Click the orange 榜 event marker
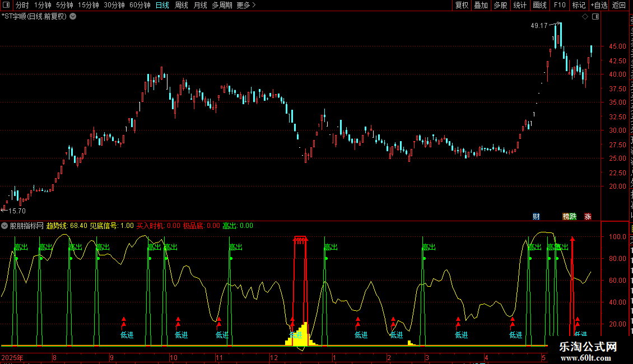 566,217
